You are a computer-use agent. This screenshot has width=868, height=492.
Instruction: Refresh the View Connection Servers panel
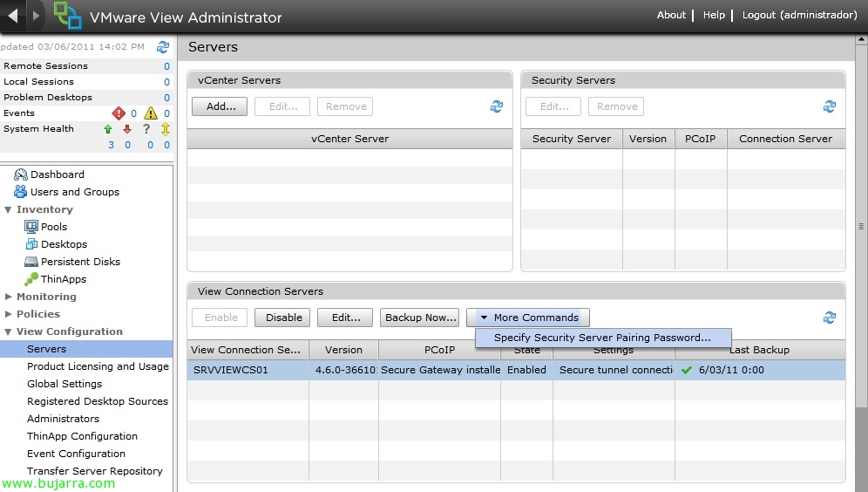click(830, 318)
